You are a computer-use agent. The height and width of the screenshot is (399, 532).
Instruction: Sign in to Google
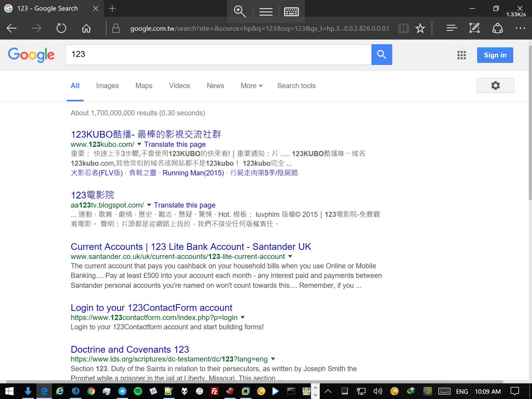tap(495, 55)
